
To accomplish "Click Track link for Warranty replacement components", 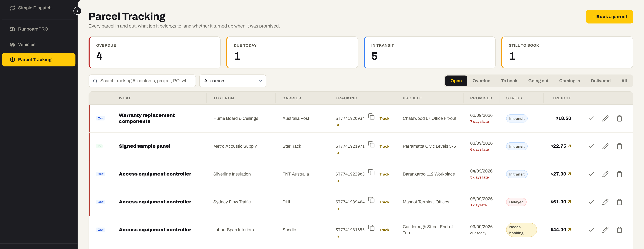I will 384,118.
